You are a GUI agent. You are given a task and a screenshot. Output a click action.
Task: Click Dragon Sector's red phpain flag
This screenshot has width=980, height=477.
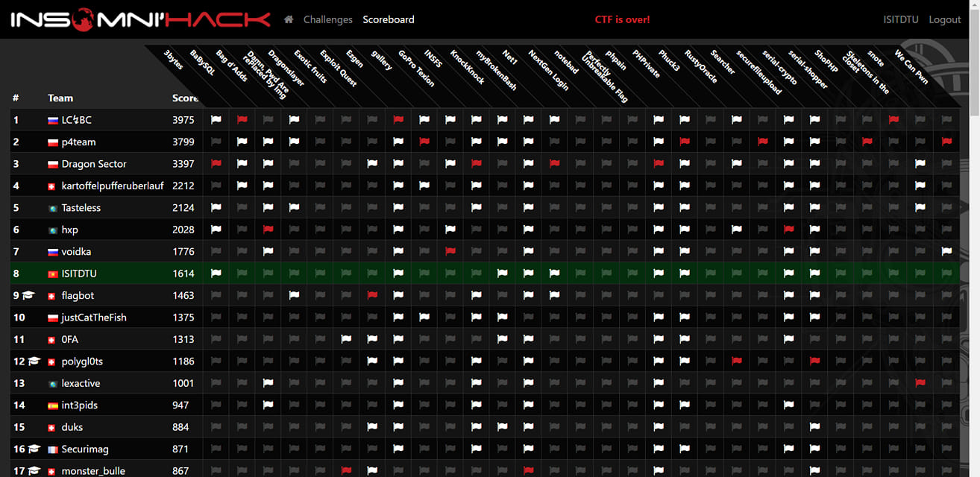tap(659, 163)
